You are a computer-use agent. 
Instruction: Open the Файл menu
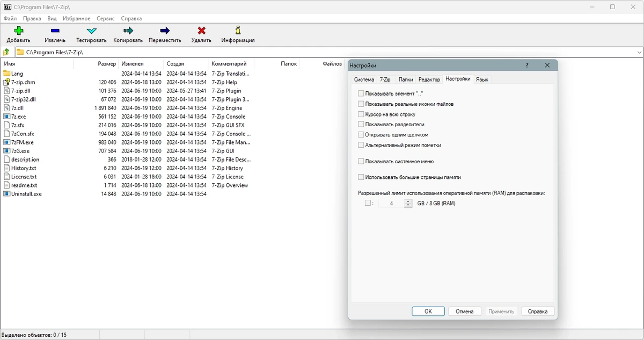coord(10,18)
